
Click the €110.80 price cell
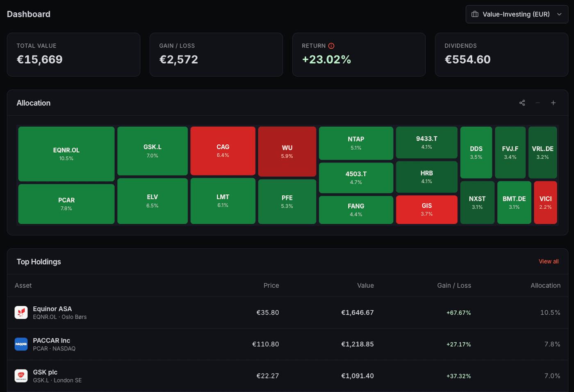point(266,344)
